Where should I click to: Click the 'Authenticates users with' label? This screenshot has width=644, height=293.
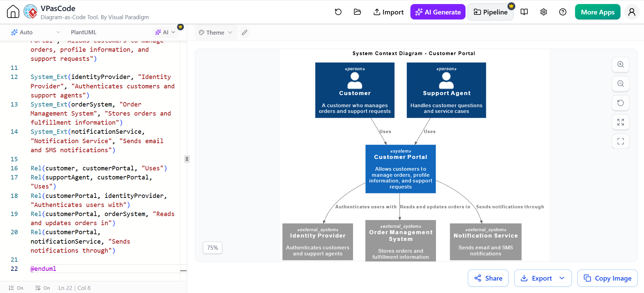[366, 207]
